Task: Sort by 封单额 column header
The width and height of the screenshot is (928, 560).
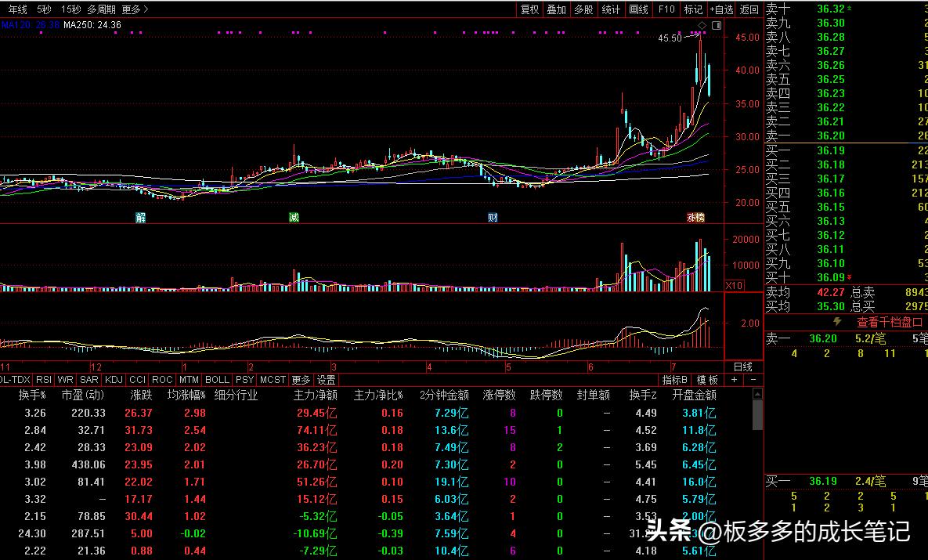Action: click(594, 395)
